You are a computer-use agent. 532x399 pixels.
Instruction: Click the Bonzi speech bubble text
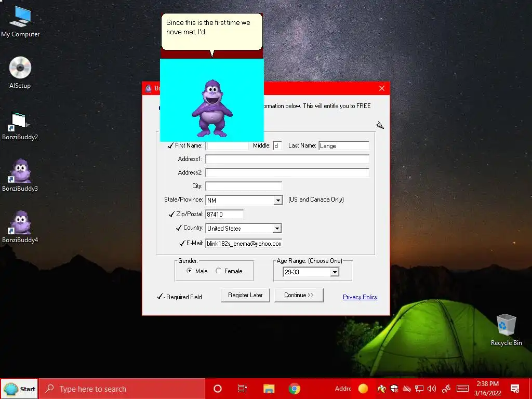208,27
